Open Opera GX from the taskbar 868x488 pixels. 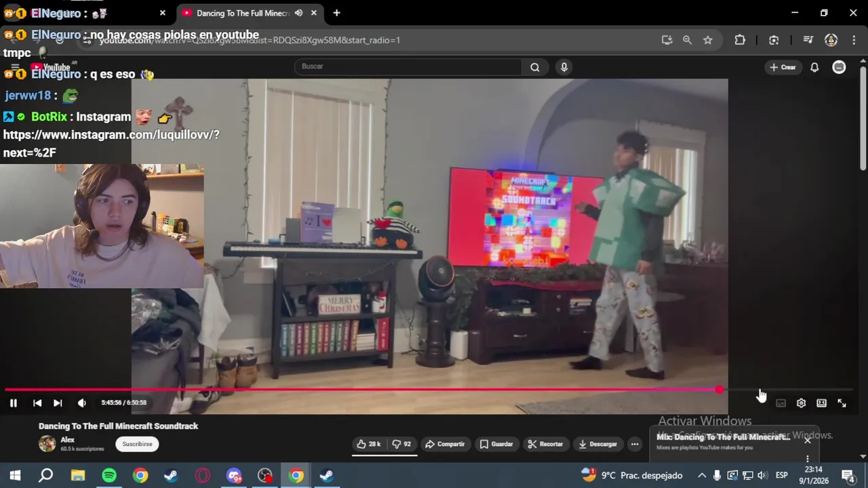(x=202, y=475)
